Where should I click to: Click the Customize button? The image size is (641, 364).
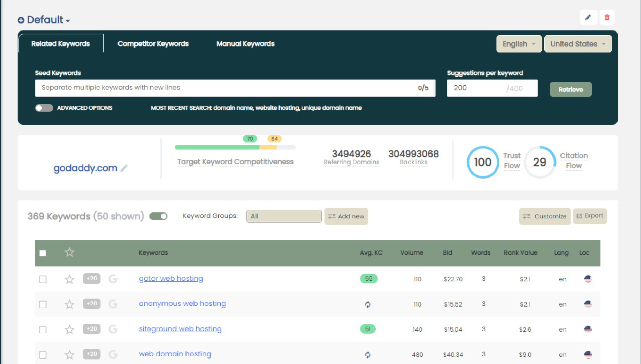[544, 216]
